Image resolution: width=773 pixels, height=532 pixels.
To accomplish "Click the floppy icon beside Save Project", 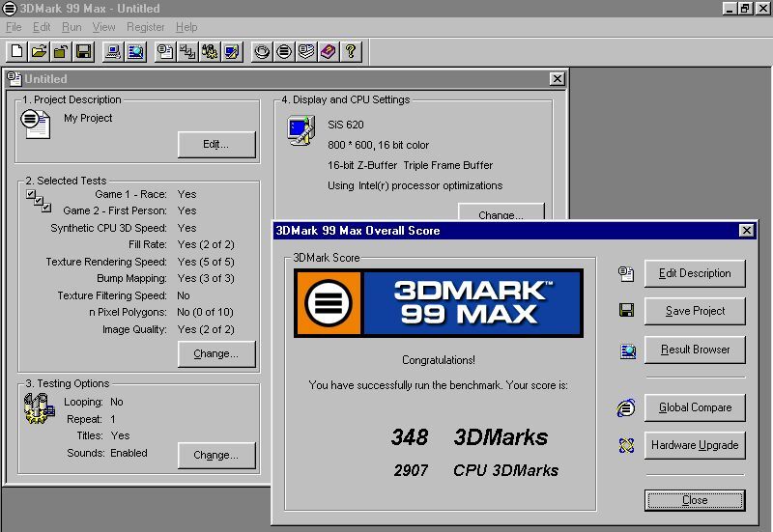I will (x=626, y=310).
